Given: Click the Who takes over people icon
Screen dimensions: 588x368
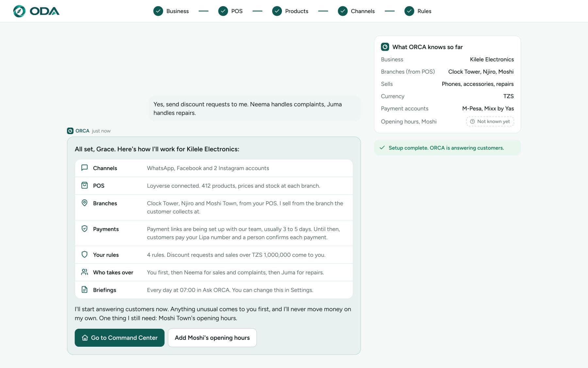Looking at the screenshot, I should pos(85,272).
